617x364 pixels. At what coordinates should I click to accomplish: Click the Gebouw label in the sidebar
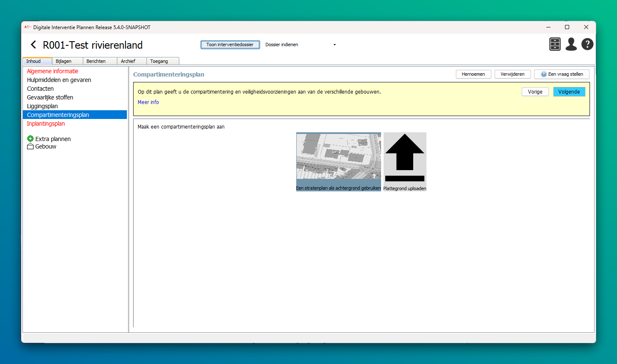coord(46,146)
